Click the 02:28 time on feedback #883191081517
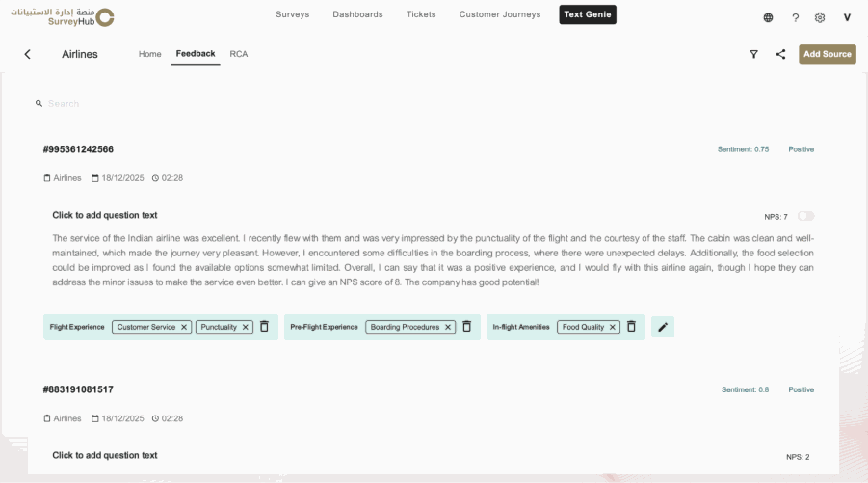868x483 pixels. pos(168,418)
